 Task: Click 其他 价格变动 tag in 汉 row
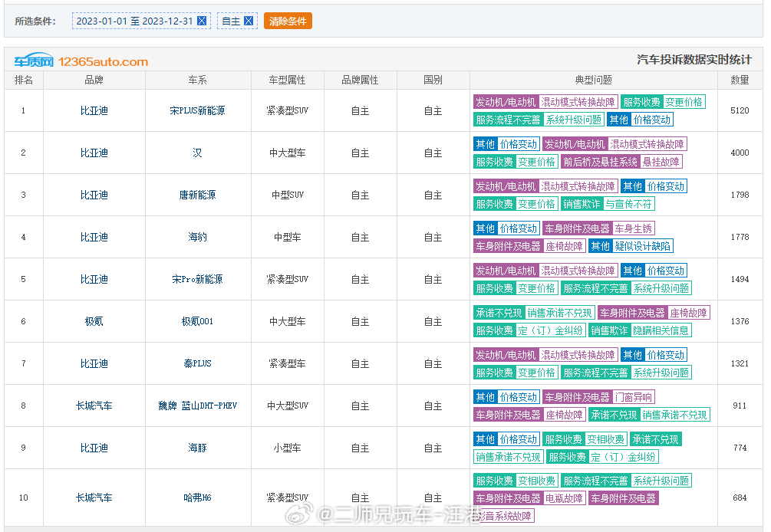[506, 144]
